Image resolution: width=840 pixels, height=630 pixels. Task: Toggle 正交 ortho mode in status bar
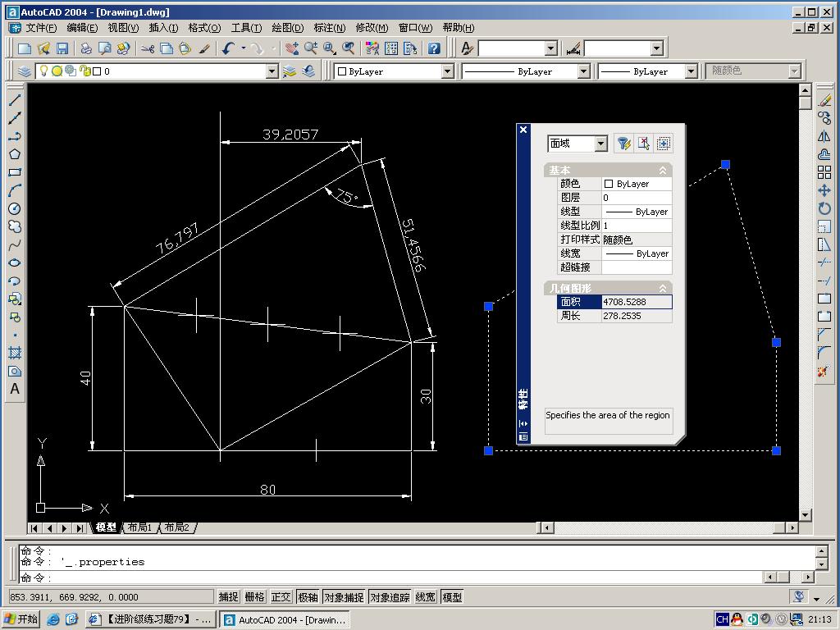coord(281,597)
